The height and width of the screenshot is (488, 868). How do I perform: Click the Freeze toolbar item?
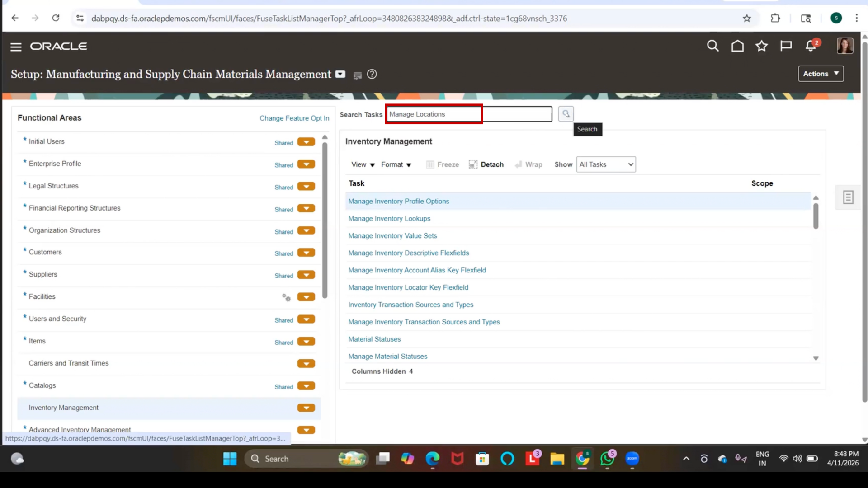click(x=443, y=164)
